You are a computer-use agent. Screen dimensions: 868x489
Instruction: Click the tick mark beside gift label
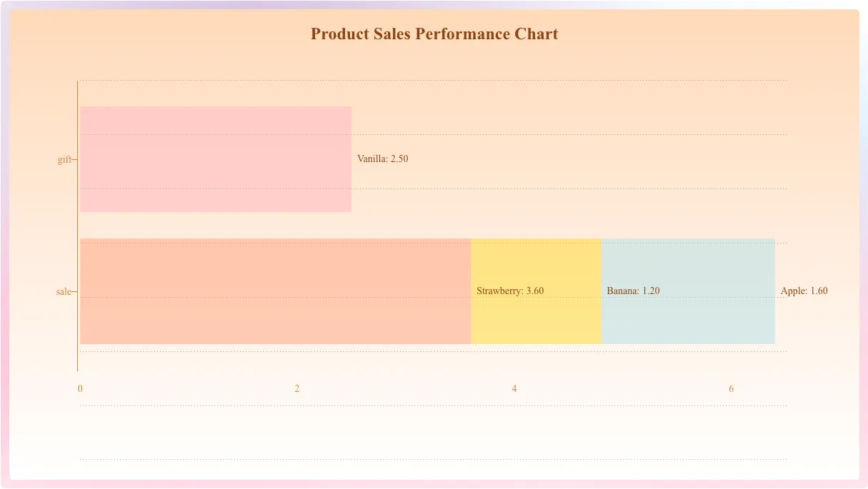pos(74,159)
